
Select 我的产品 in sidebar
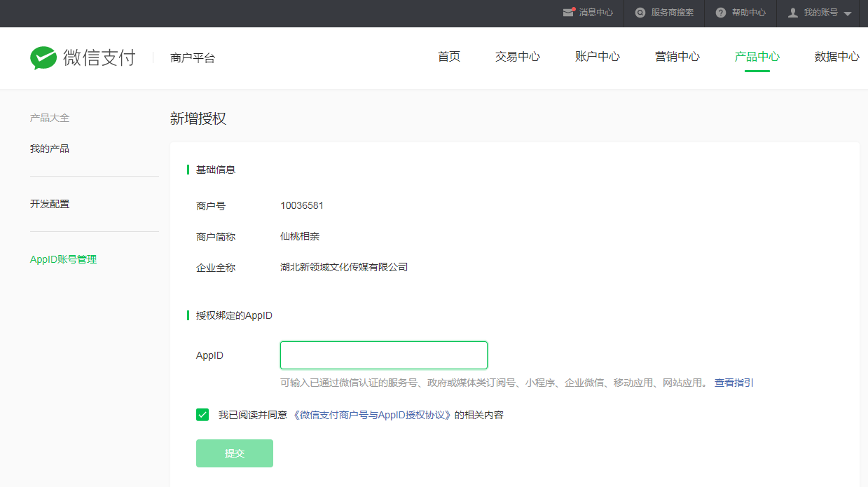point(50,149)
